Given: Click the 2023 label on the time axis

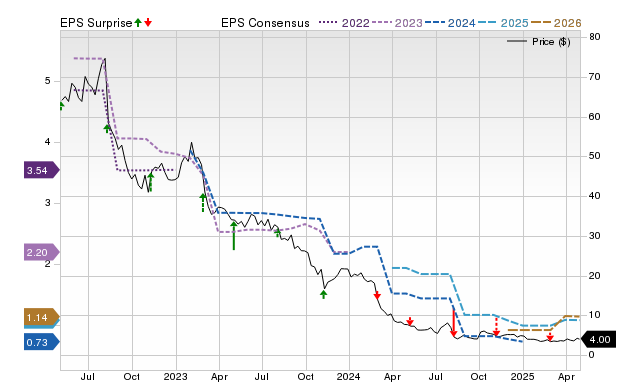Looking at the screenshot, I should [x=176, y=376].
